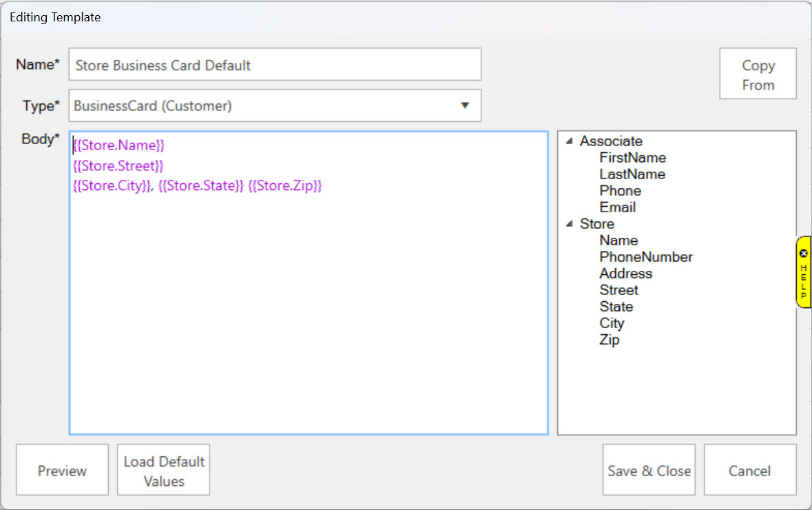Select FirstName under Associate
Screen dimensions: 812x510
click(x=632, y=158)
